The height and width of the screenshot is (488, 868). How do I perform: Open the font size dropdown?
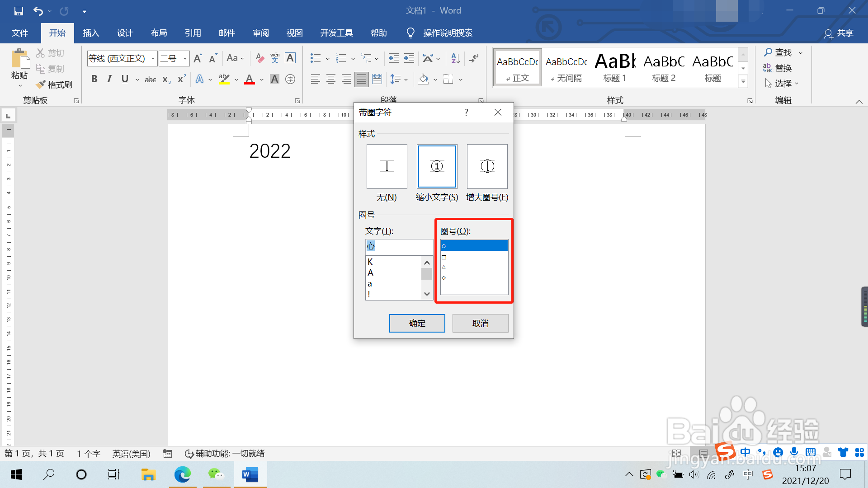(185, 58)
